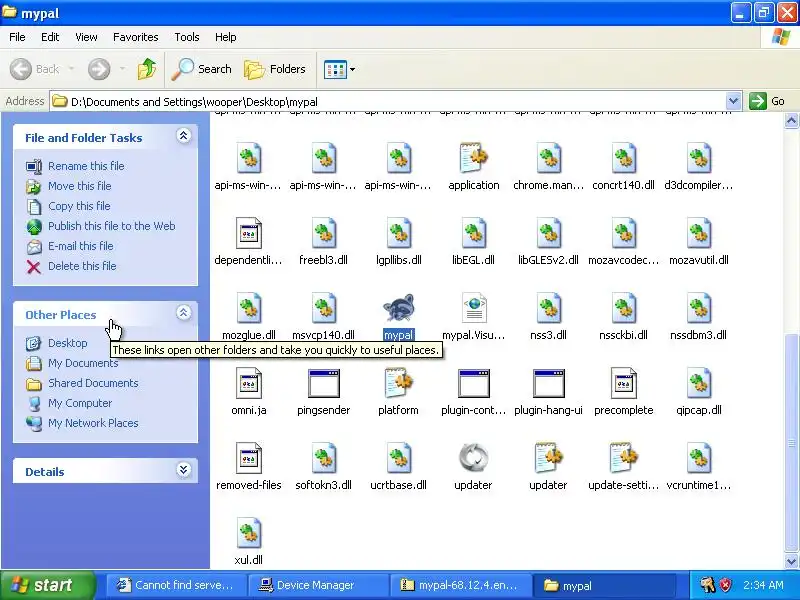The height and width of the screenshot is (600, 800).
Task: Click the Search toolbar button
Action: click(x=202, y=69)
